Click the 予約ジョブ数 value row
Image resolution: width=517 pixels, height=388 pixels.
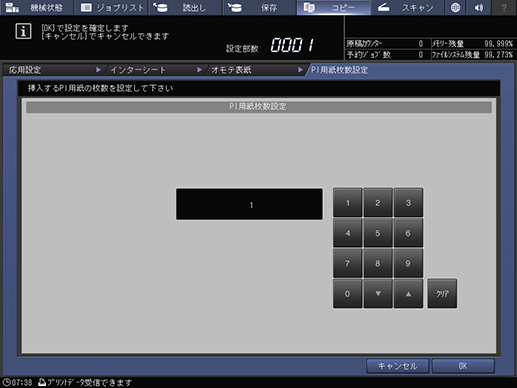tap(386, 55)
